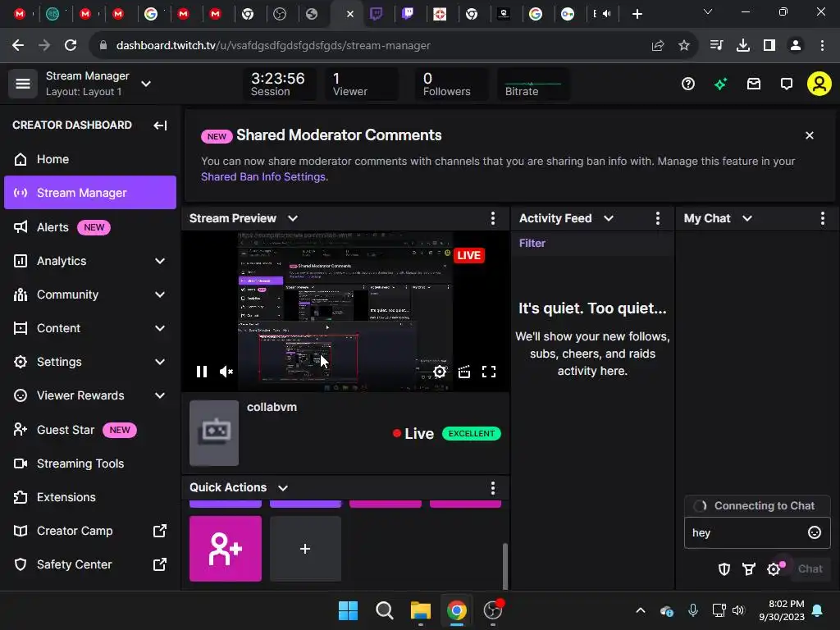Open the hamburger navigation menu
The width and height of the screenshot is (840, 630).
pos(22,84)
